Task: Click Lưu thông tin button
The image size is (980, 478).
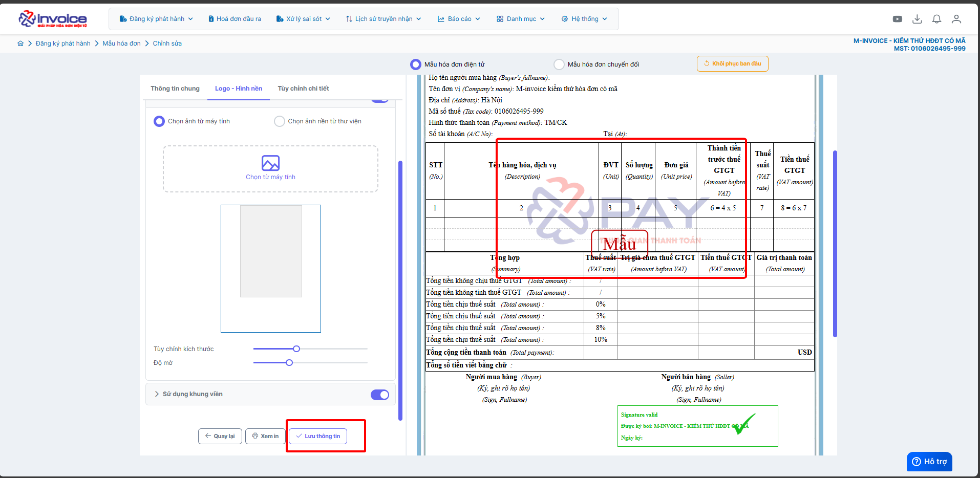Action: (x=318, y=436)
